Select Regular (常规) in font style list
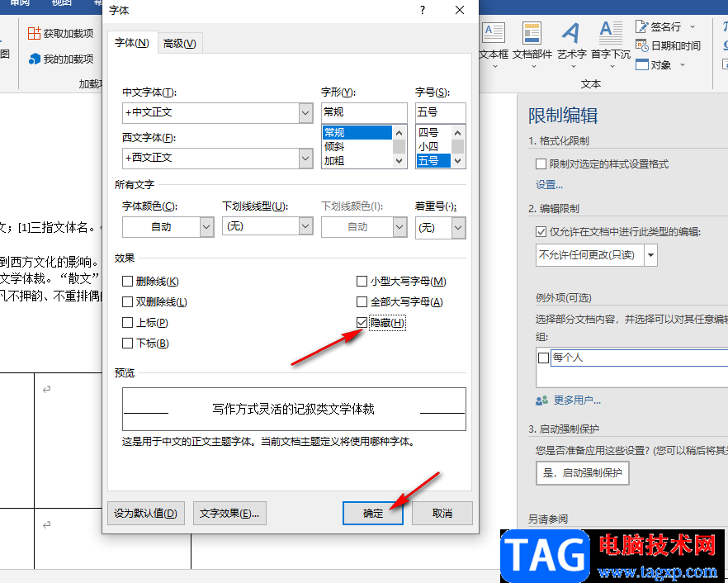Image resolution: width=728 pixels, height=583 pixels. (x=357, y=132)
